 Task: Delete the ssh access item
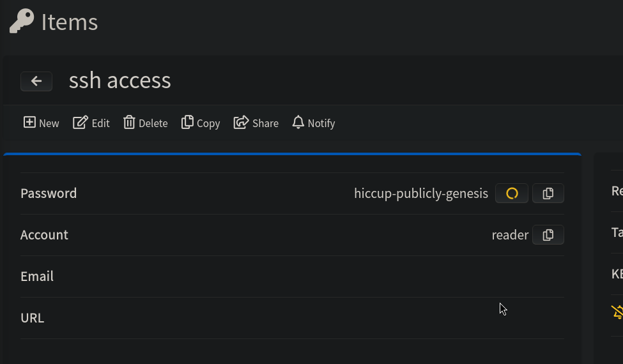[146, 123]
